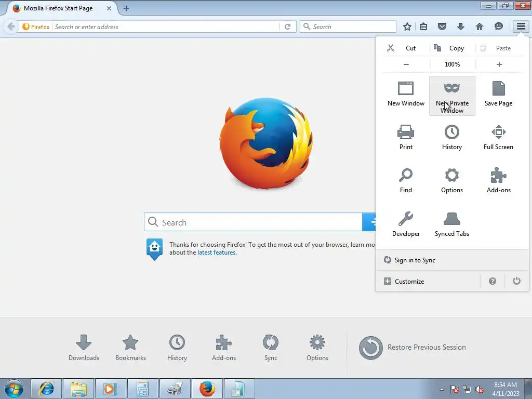Click the blue search submit arrow
This screenshot has width=532, height=399.
[369, 222]
